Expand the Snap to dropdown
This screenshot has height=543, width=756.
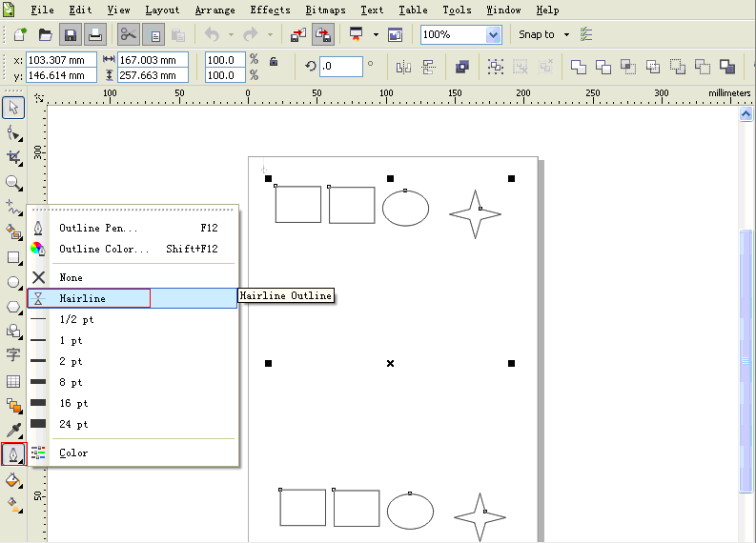(x=567, y=34)
